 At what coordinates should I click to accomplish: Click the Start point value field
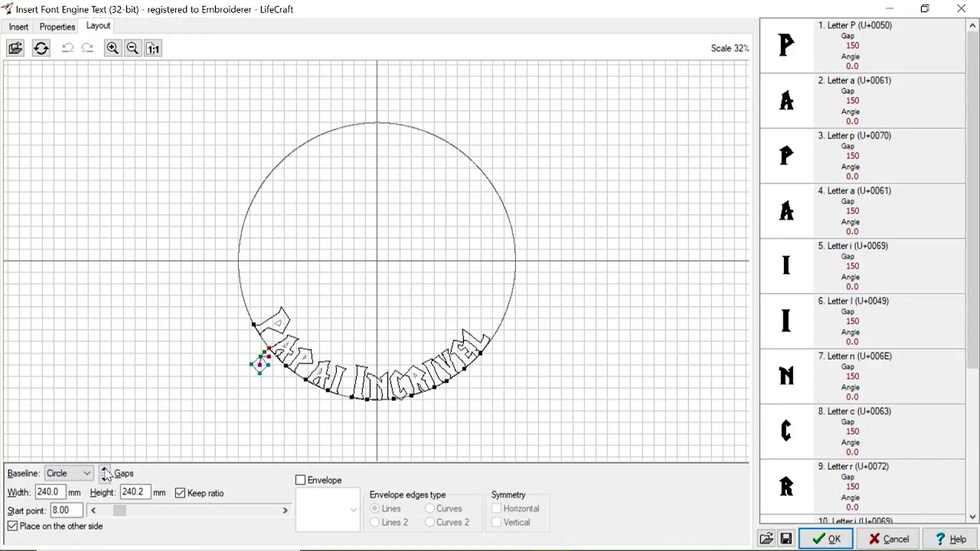click(x=67, y=510)
